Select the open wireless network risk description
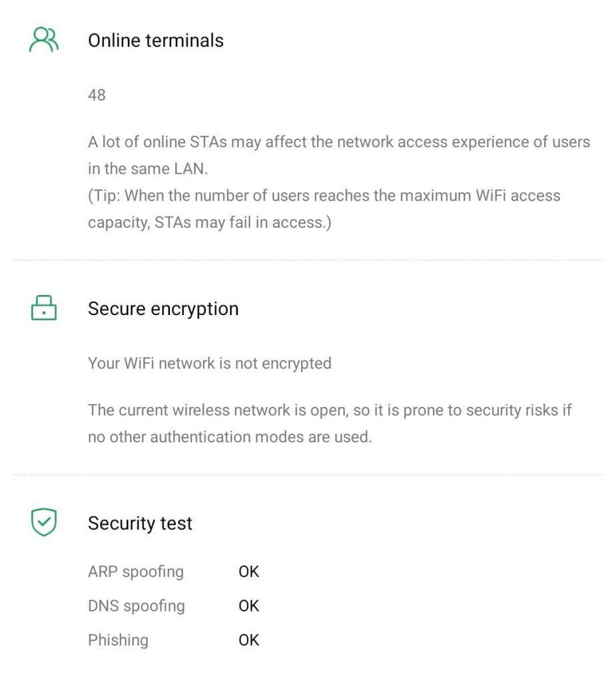 pos(330,423)
